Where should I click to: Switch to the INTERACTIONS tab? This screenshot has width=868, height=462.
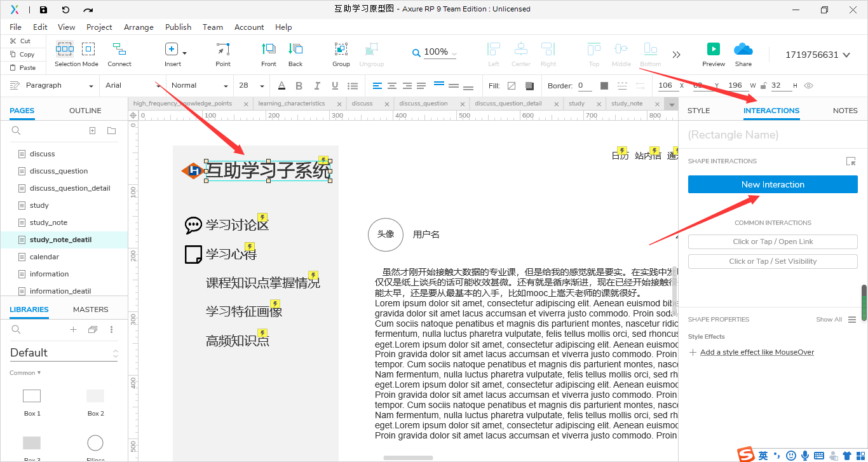click(771, 110)
